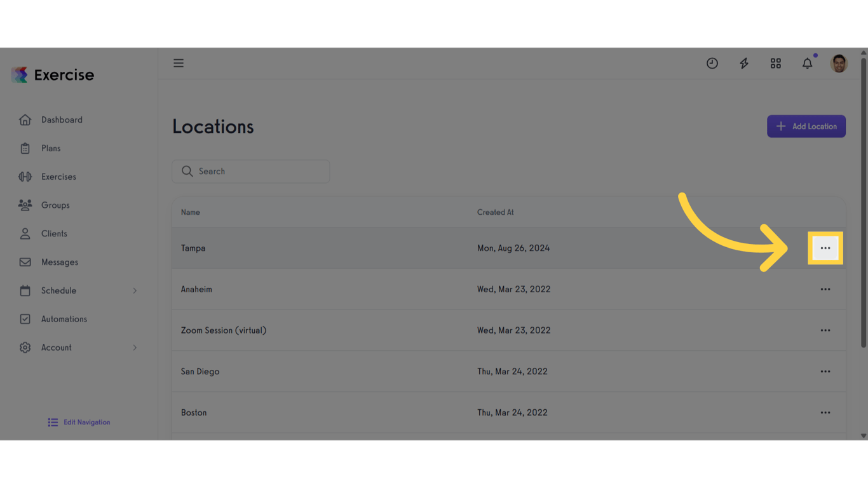
Task: Open San Diego row options
Action: tap(825, 371)
